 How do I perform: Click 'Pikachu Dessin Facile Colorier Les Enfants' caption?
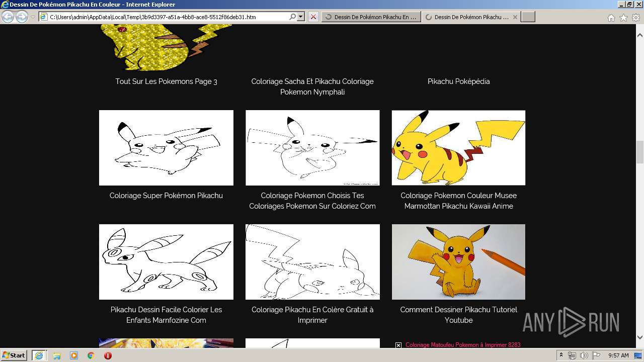click(166, 315)
